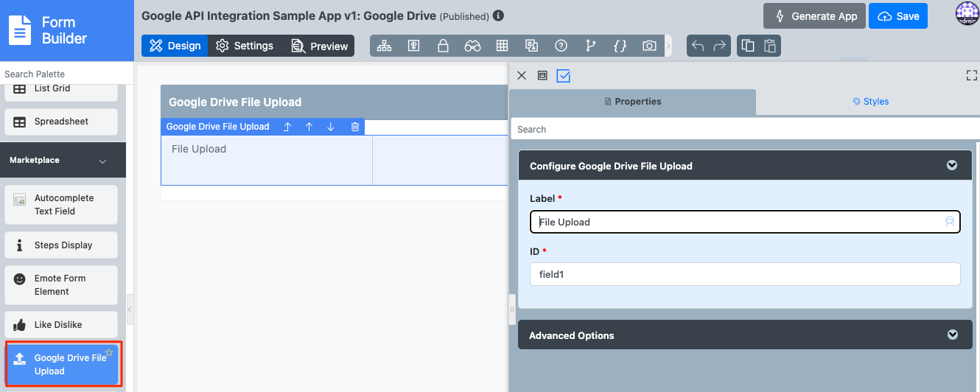Click the lock permission icon
980x392 pixels.
(x=443, y=46)
